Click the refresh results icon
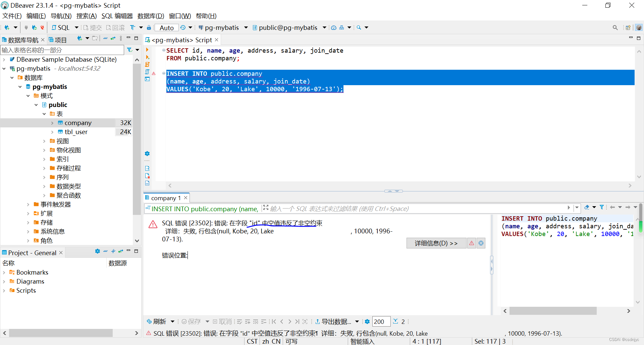The height and width of the screenshot is (345, 644). click(149, 322)
